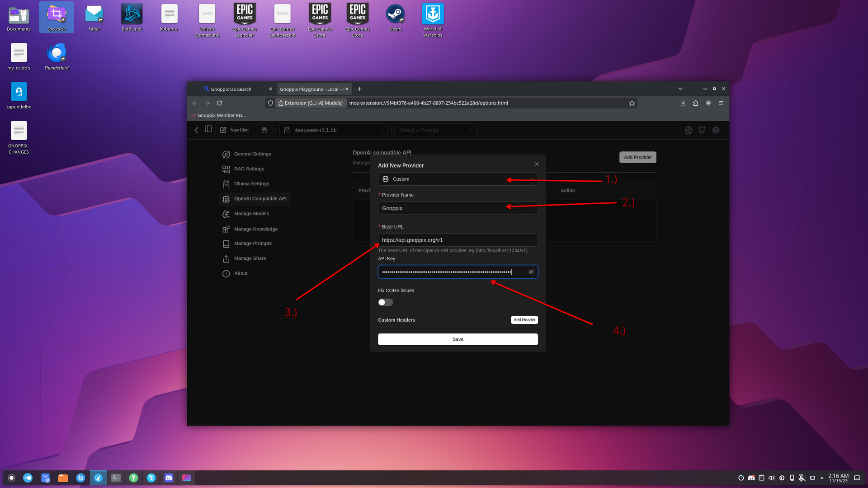Click the Save button
Image resolution: width=868 pixels, height=488 pixels.
tap(458, 339)
